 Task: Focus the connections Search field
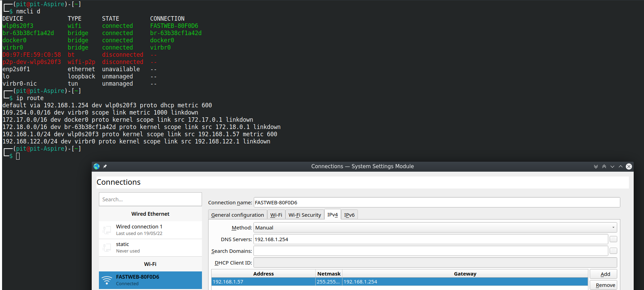150,199
